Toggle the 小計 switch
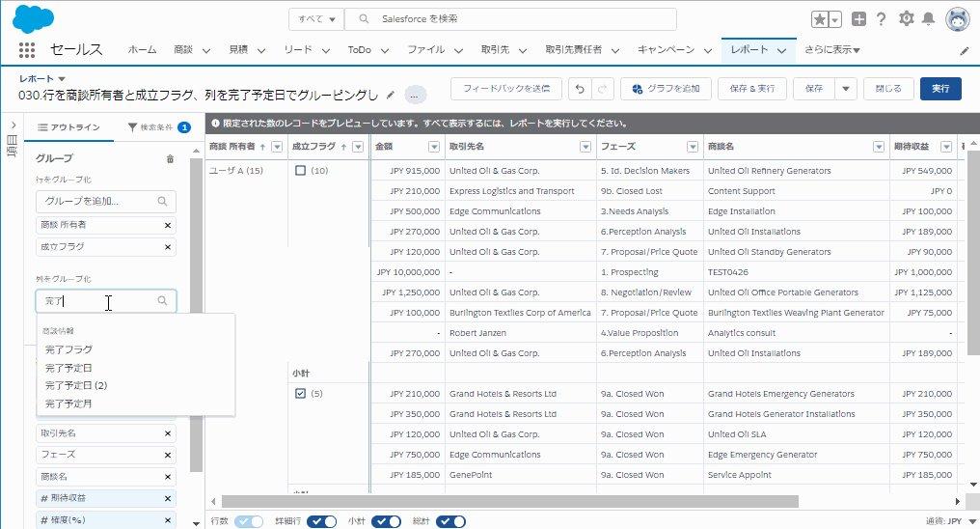This screenshot has height=529, width=980. pyautogui.click(x=386, y=521)
